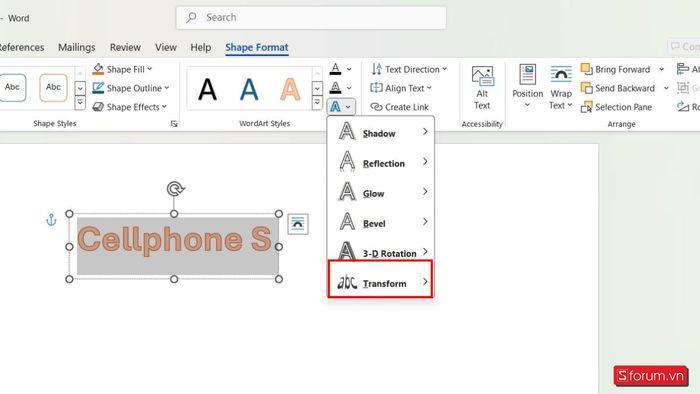This screenshot has height=394, width=700.
Task: Open the Wrap Text dropdown
Action: tap(561, 87)
